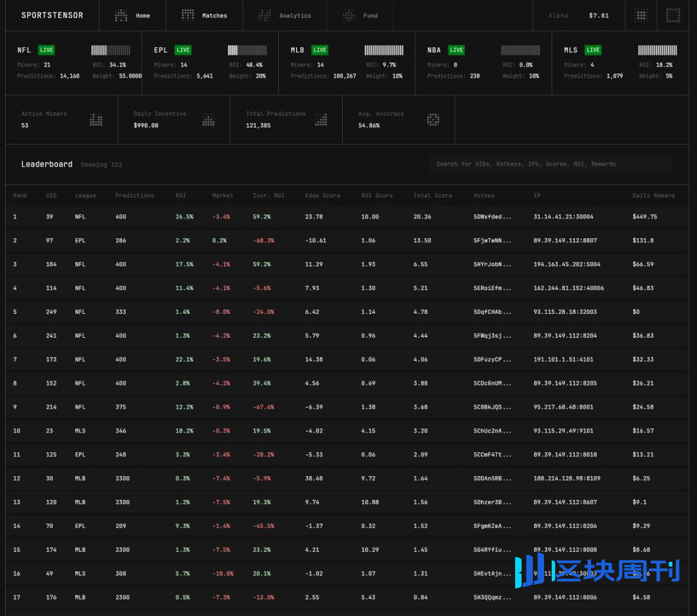Open Analytics via its nav icon
This screenshot has width=697, height=616.
(265, 15)
